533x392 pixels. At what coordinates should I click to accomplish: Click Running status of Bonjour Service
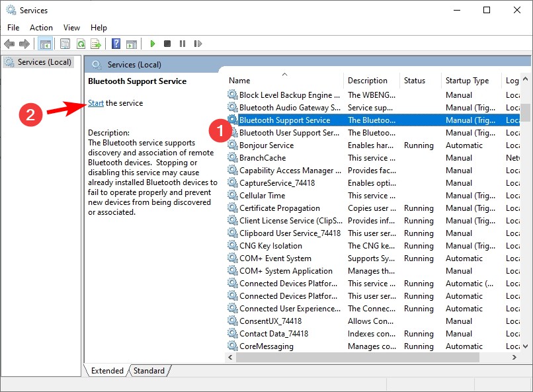click(419, 145)
